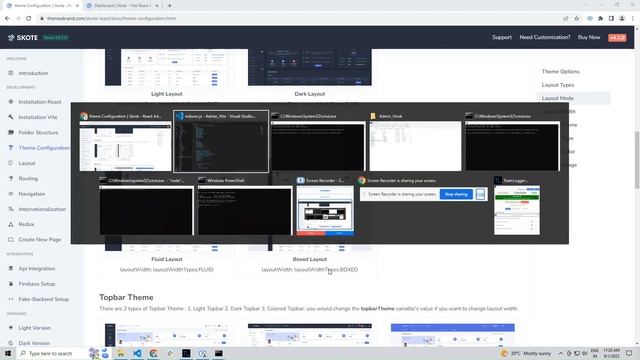
Task: Switch to reducer.js Visual Studio Code window
Action: (221, 141)
